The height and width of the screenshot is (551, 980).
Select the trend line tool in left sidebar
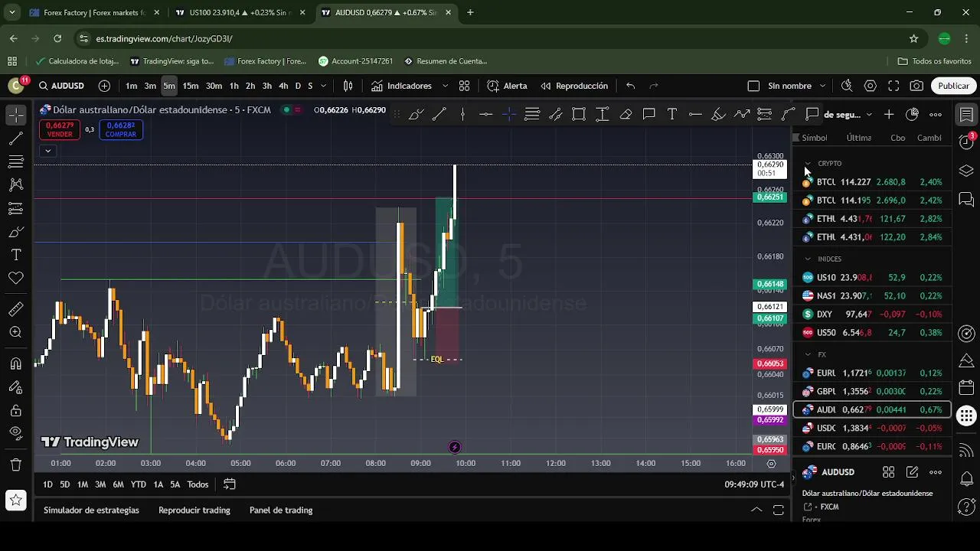[15, 139]
